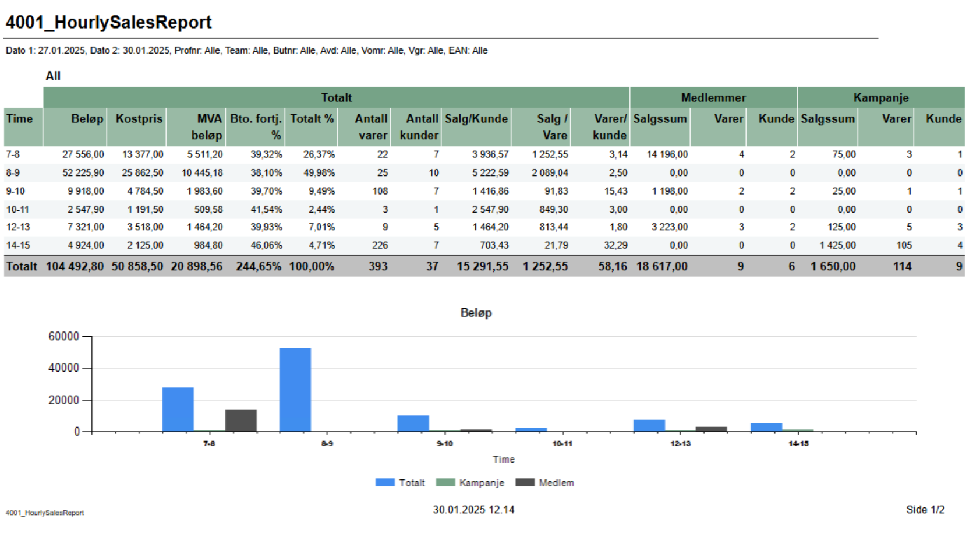Click the dark gray Medlem legend swatch

tap(525, 482)
